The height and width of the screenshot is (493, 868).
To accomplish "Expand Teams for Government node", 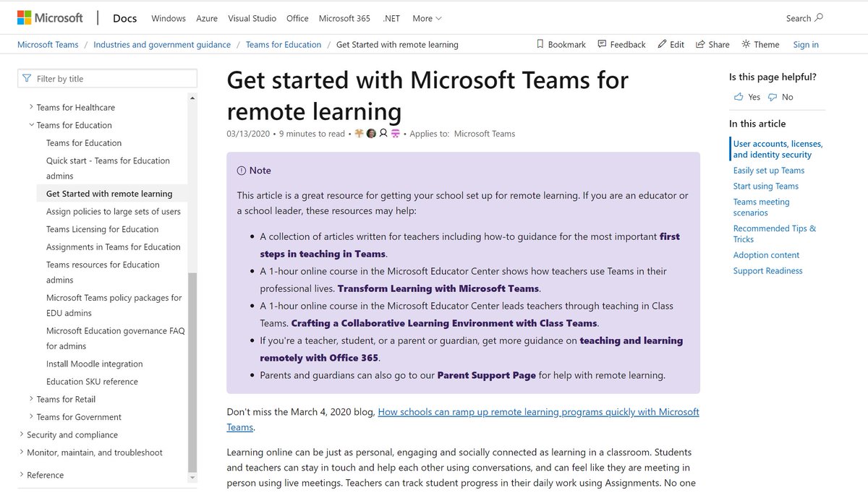I will click(31, 417).
